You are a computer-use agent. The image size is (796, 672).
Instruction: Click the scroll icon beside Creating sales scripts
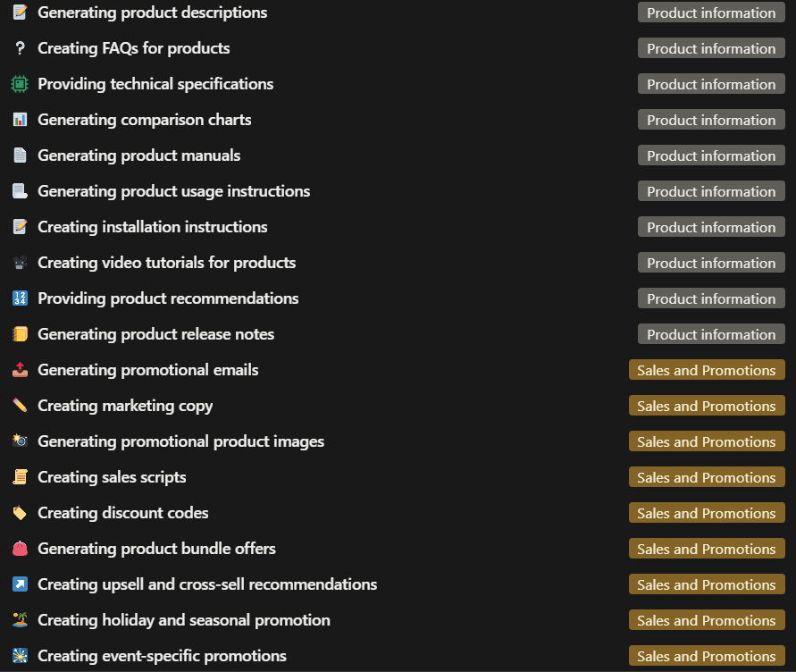pos(20,477)
